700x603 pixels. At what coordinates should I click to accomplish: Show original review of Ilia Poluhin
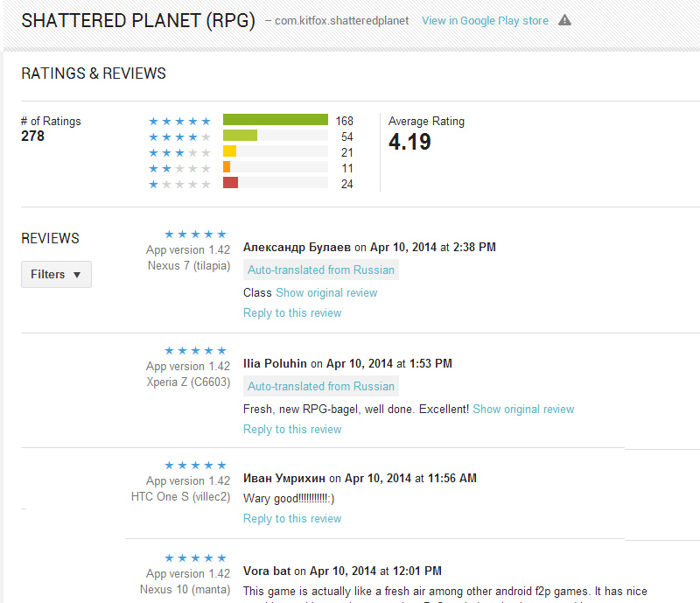point(523,409)
